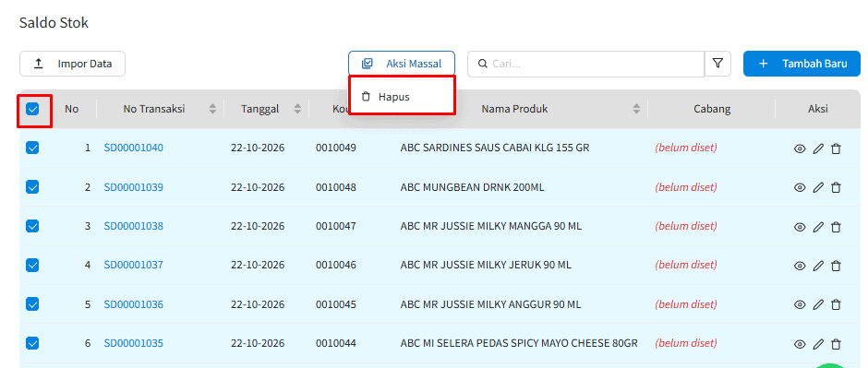Delete row SD00001038 using trash icon
This screenshot has height=368, width=868.
(x=836, y=227)
